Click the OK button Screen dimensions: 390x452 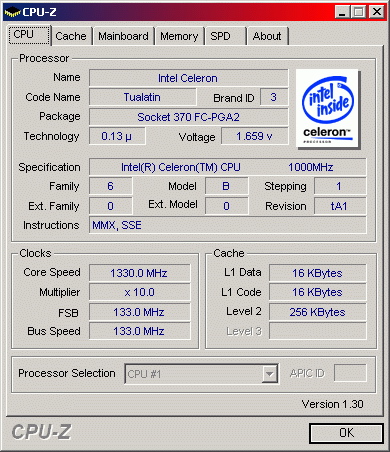pos(346,433)
